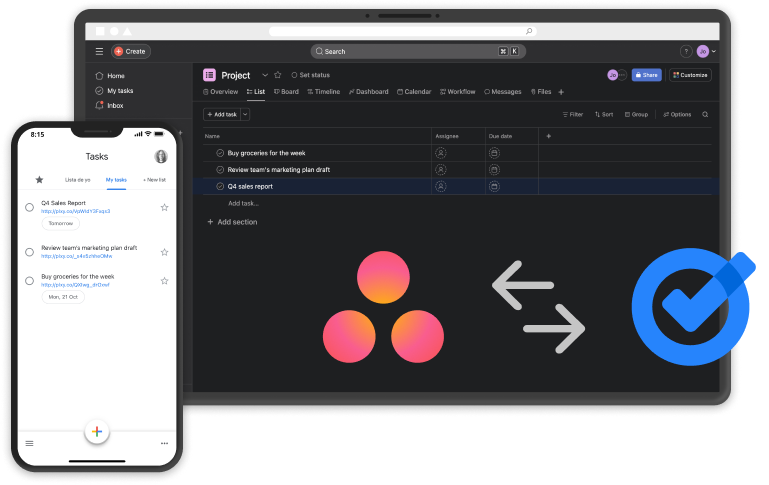Screen dimensions: 769x485
Task: Open the Dashboard tab
Action: [x=369, y=92]
